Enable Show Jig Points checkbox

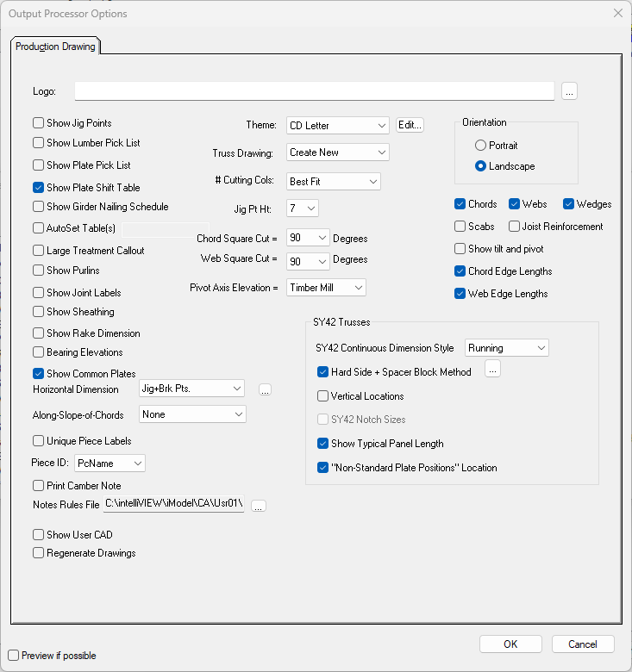point(38,123)
